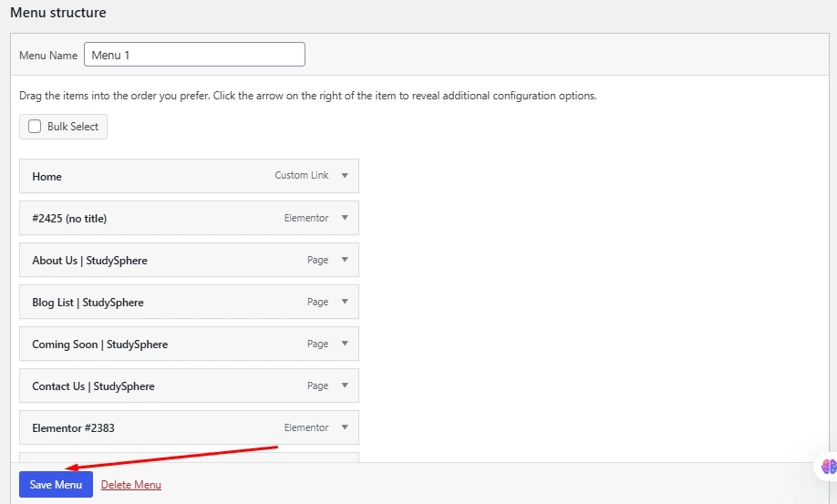Focus the Menu Name input field
837x504 pixels.
pos(194,55)
